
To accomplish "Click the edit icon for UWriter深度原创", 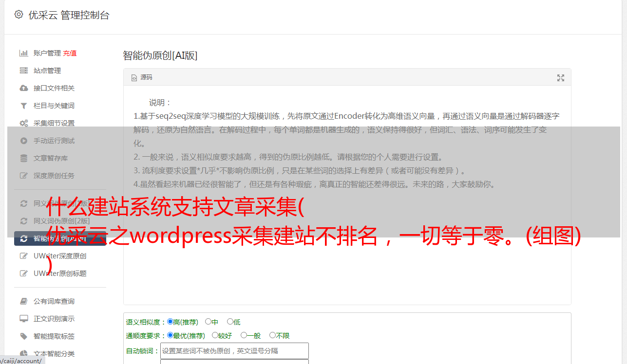I will (23, 256).
